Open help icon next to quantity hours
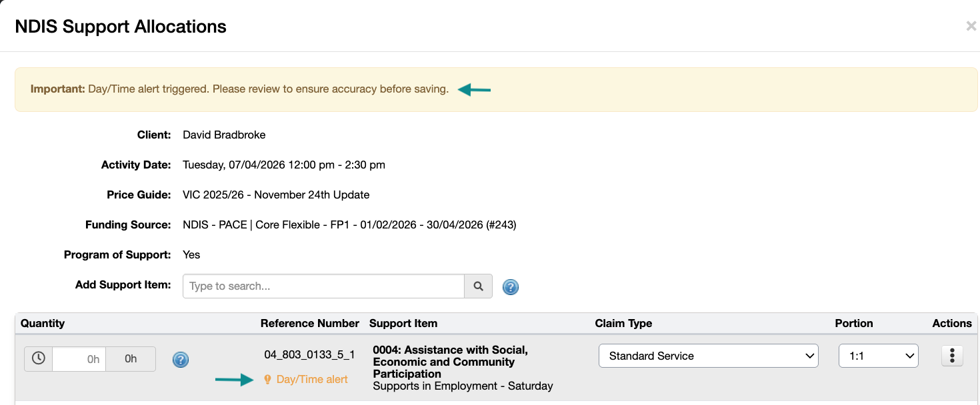The image size is (980, 405). [181, 360]
